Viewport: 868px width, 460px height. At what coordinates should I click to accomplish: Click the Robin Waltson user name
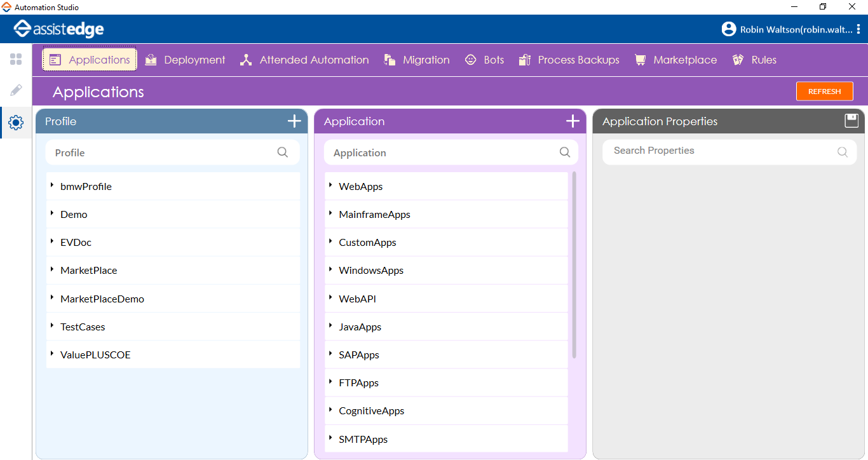(x=796, y=29)
